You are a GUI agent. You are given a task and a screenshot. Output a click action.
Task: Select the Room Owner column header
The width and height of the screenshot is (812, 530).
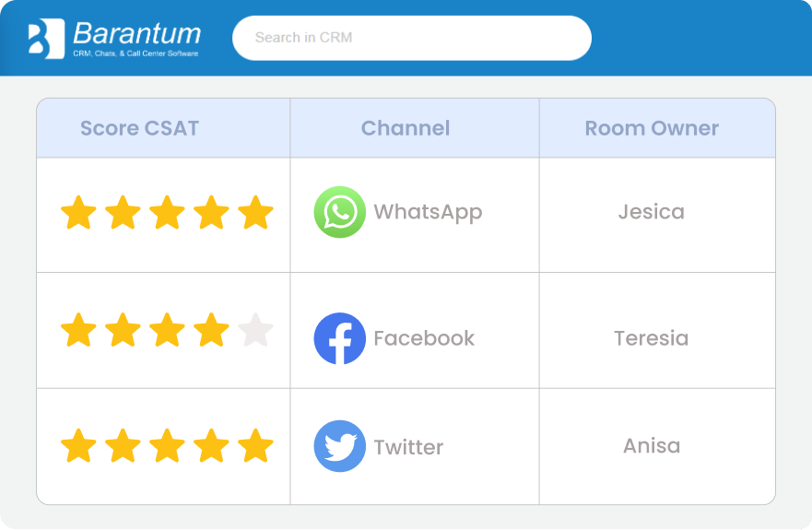(x=652, y=128)
